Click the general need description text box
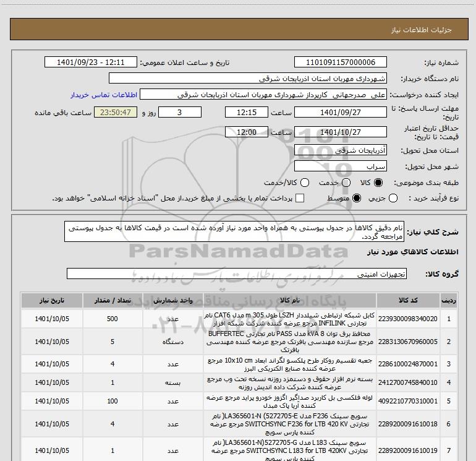 click(234, 232)
